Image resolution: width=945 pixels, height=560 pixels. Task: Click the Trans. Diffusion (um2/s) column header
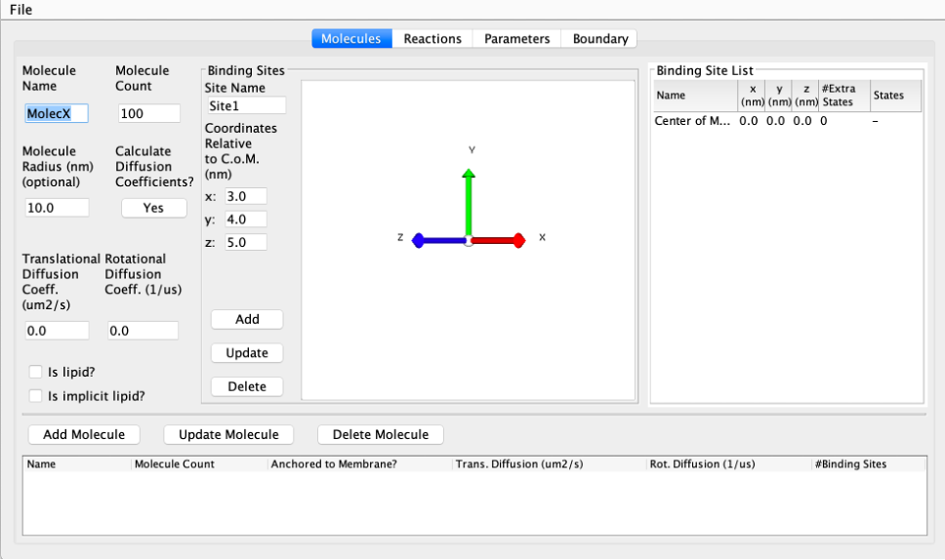(x=549, y=464)
